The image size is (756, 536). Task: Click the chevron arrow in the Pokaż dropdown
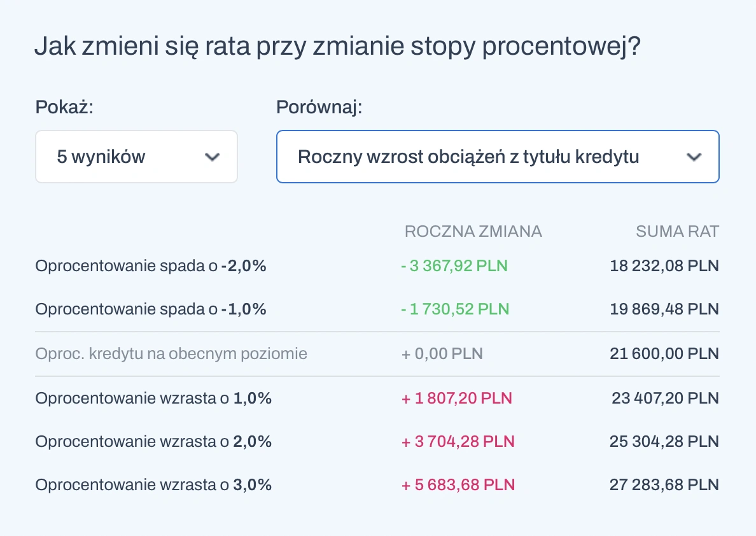[x=212, y=157]
